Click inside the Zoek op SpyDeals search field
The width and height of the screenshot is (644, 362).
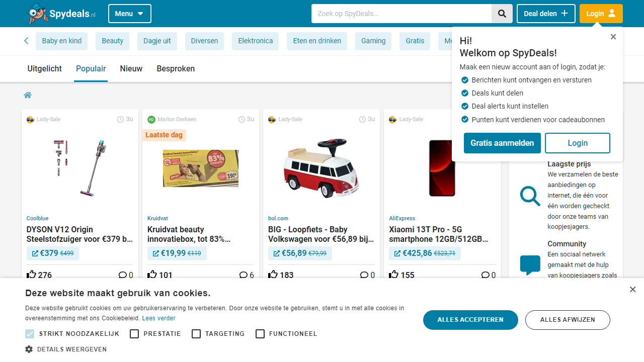click(401, 13)
